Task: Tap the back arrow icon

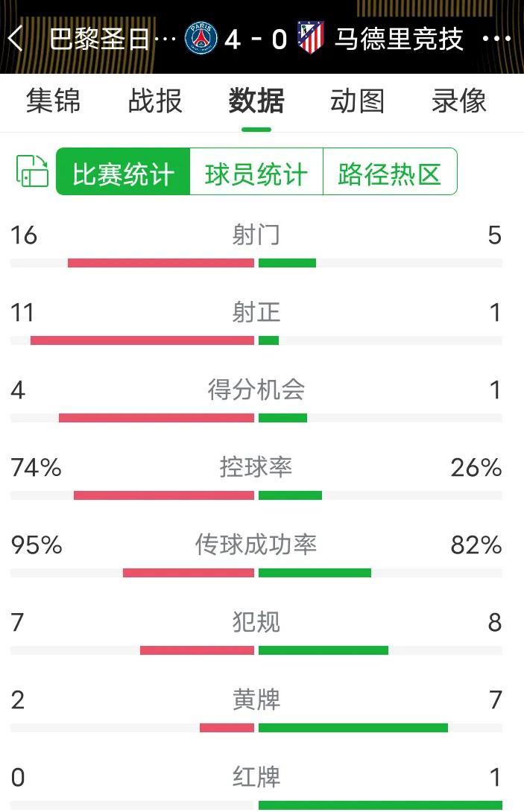Action: click(16, 38)
